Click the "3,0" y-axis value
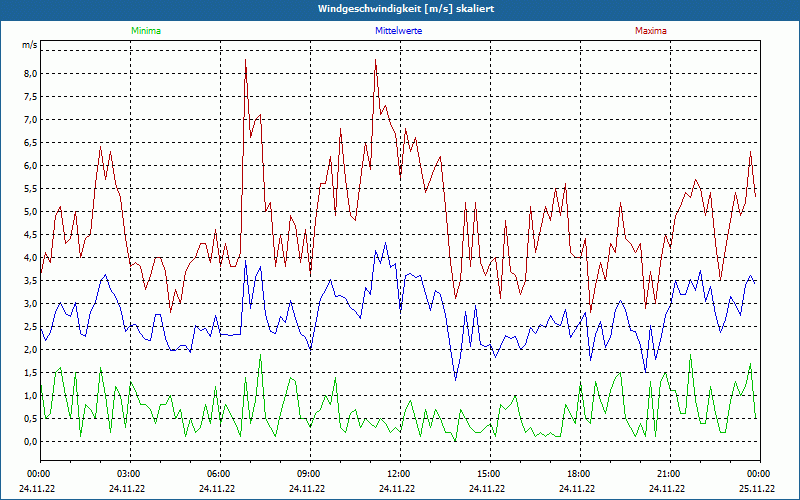 point(31,304)
